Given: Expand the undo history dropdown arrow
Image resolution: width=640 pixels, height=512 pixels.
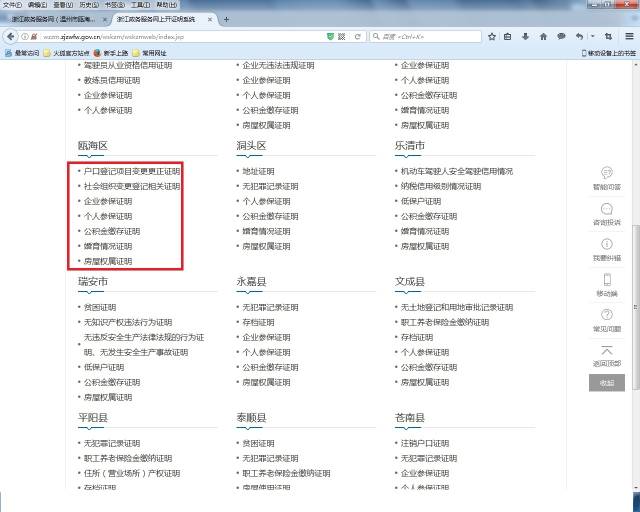Looking at the screenshot, I should pos(594,37).
